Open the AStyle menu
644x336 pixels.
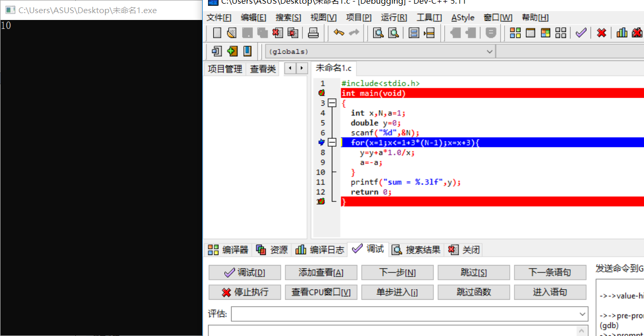tap(463, 17)
